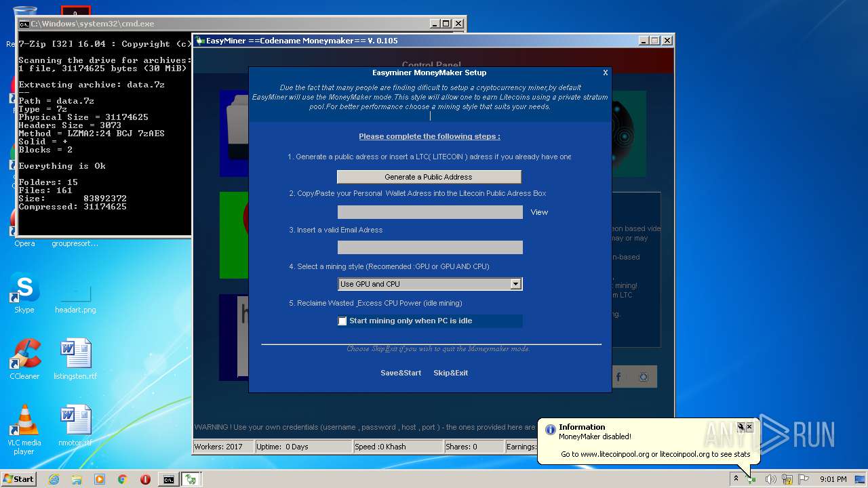
Task: Click the Information balloon info icon
Action: pos(551,429)
